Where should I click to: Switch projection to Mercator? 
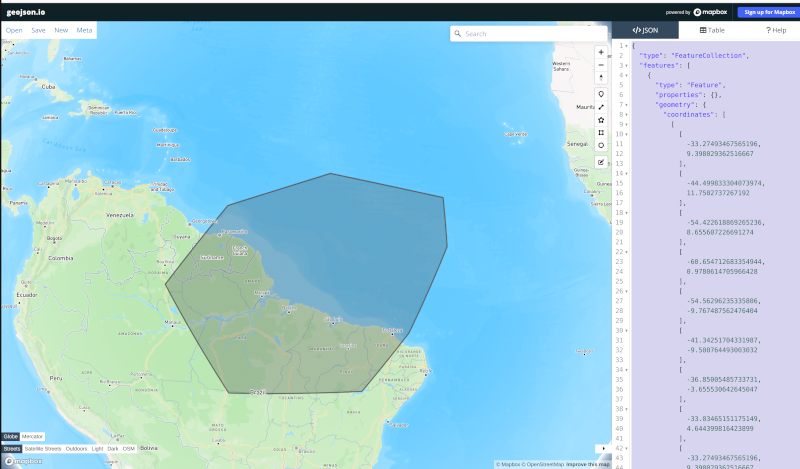[32, 436]
